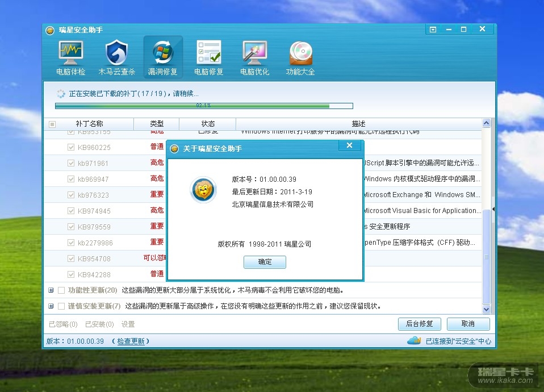Open the title bar dropdown menu icon

coord(433,30)
